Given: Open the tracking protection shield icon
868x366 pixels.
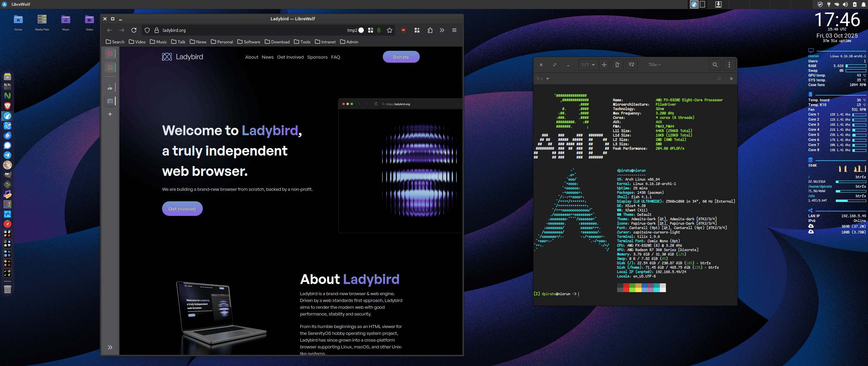Looking at the screenshot, I should (x=147, y=30).
